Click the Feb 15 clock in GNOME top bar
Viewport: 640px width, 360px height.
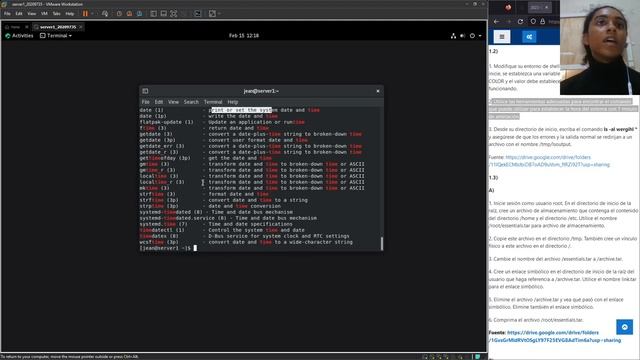tap(244, 36)
